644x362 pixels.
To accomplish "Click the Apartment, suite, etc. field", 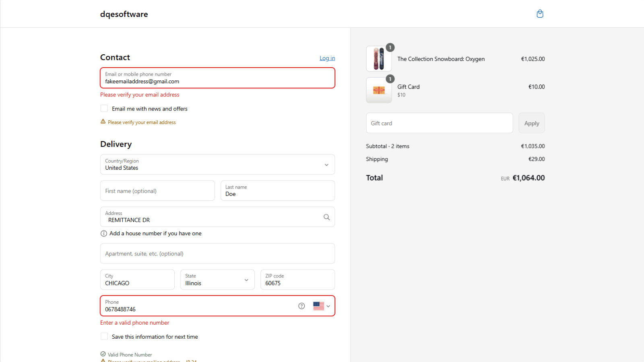I will (x=217, y=253).
